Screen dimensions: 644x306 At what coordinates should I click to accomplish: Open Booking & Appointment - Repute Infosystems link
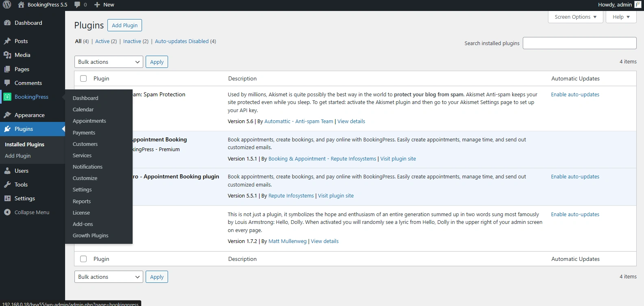[322, 159]
